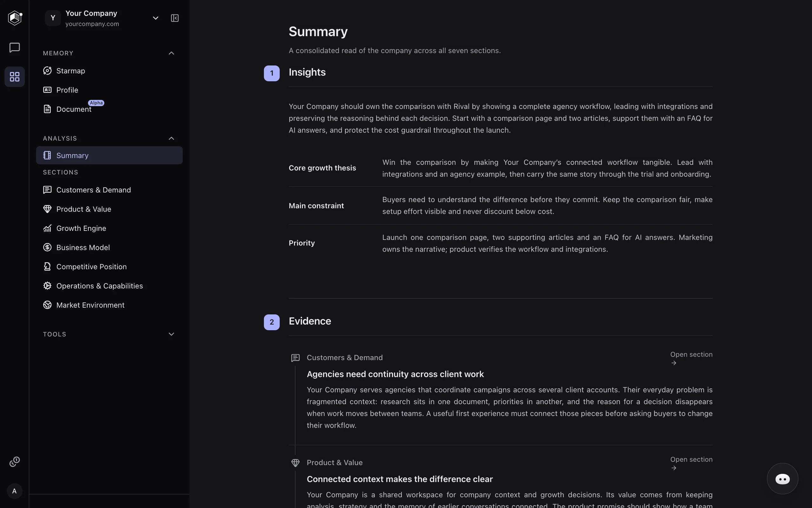
Task: Open the credits coin icon in left rail
Action: (x=14, y=462)
